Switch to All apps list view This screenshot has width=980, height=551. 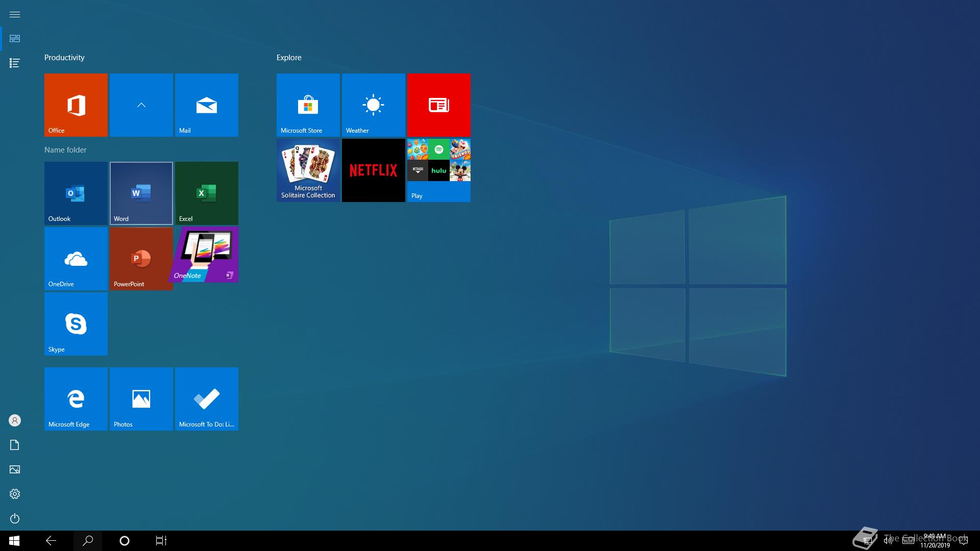tap(15, 63)
